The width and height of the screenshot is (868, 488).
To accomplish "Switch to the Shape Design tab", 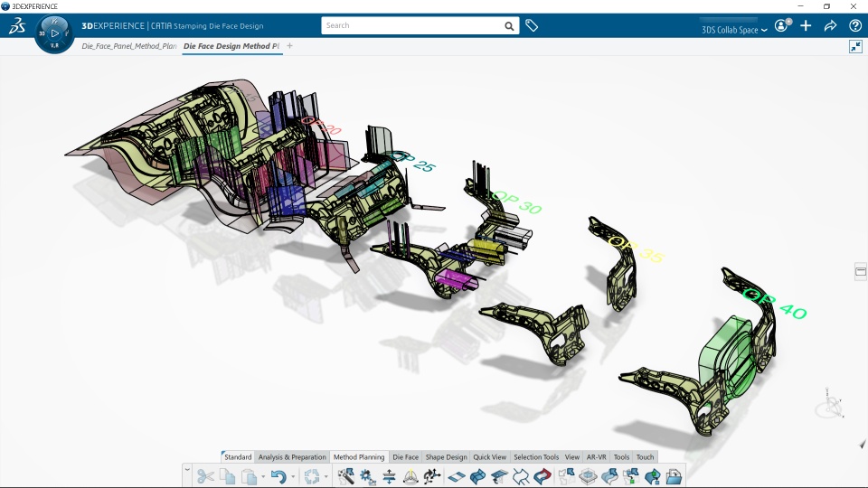I will click(x=446, y=457).
